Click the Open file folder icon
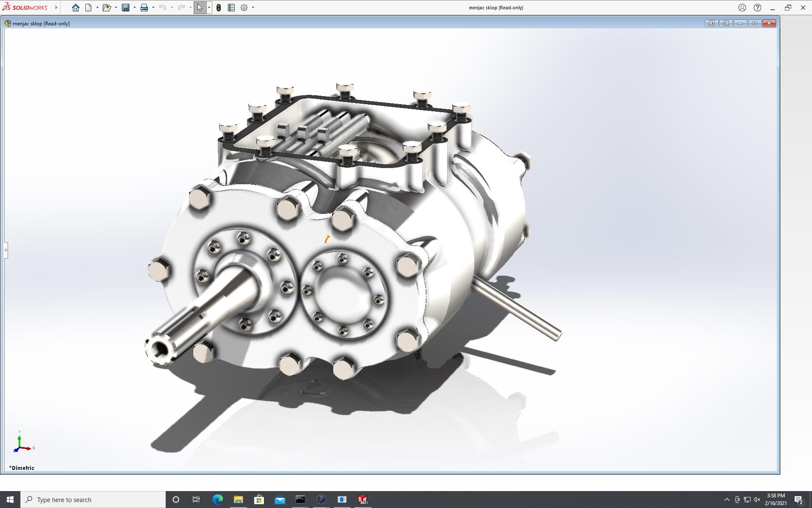Screen dimensions: 812x508 [107, 8]
